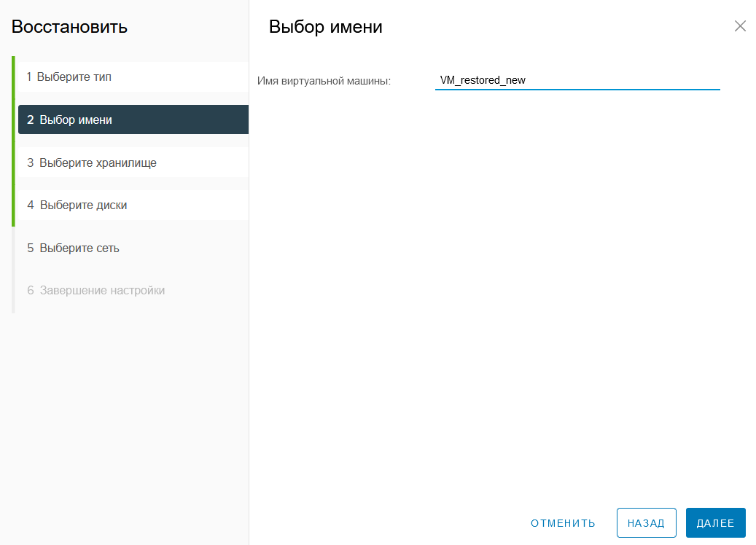Open step 5 Выберите сеть
This screenshot has width=756, height=545.
133,248
